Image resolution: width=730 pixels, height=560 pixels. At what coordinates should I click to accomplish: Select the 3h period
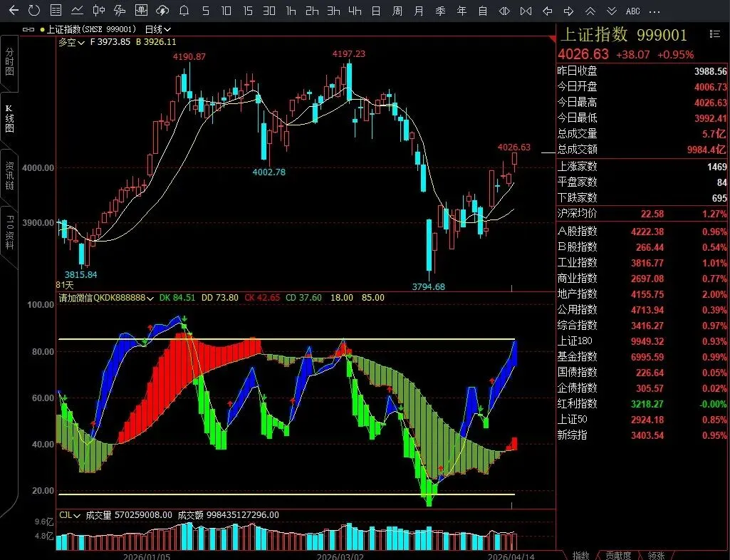333,11
